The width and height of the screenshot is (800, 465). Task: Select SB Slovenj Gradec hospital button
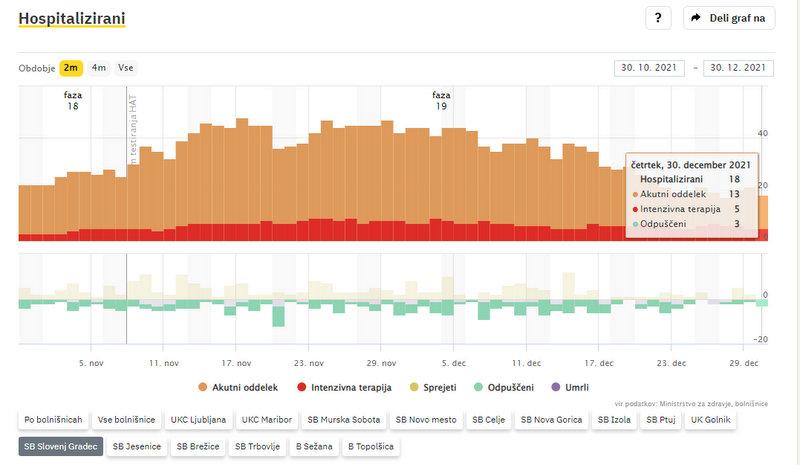60,446
